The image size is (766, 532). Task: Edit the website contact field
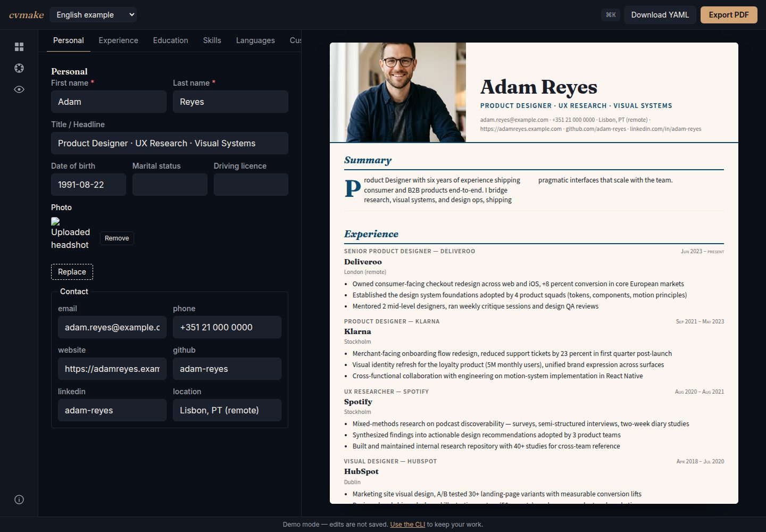click(x=112, y=369)
